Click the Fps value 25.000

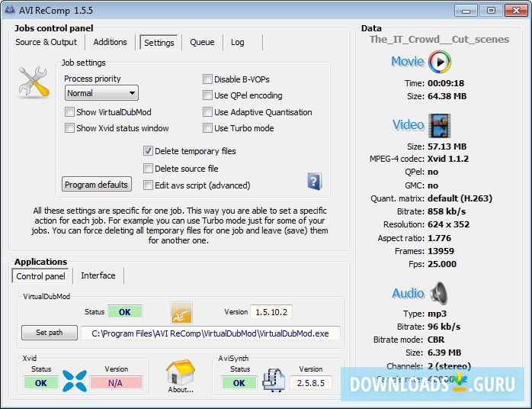point(442,264)
